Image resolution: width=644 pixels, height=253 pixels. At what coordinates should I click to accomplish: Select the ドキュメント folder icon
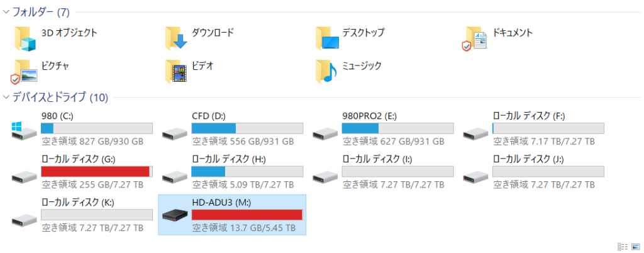click(475, 38)
